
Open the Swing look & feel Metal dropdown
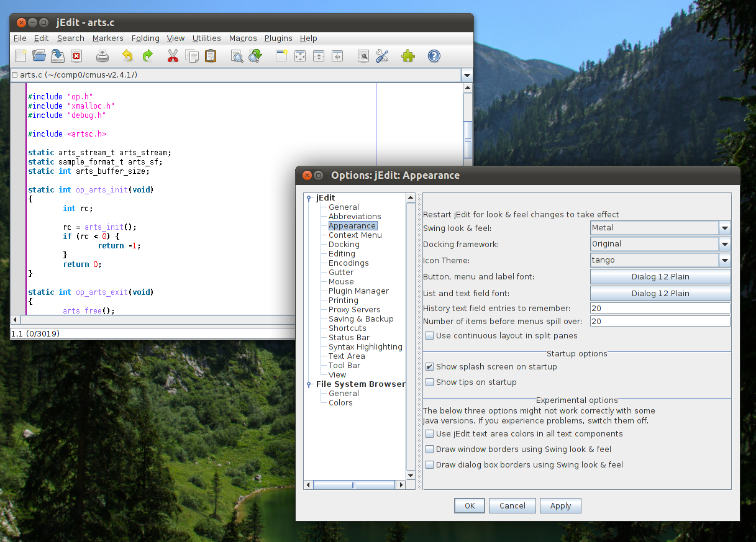(725, 228)
